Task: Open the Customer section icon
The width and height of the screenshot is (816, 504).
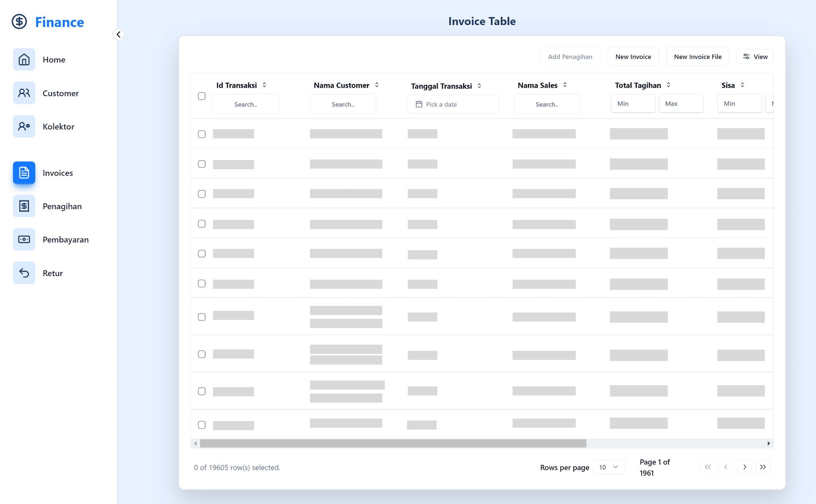Action: pos(24,93)
